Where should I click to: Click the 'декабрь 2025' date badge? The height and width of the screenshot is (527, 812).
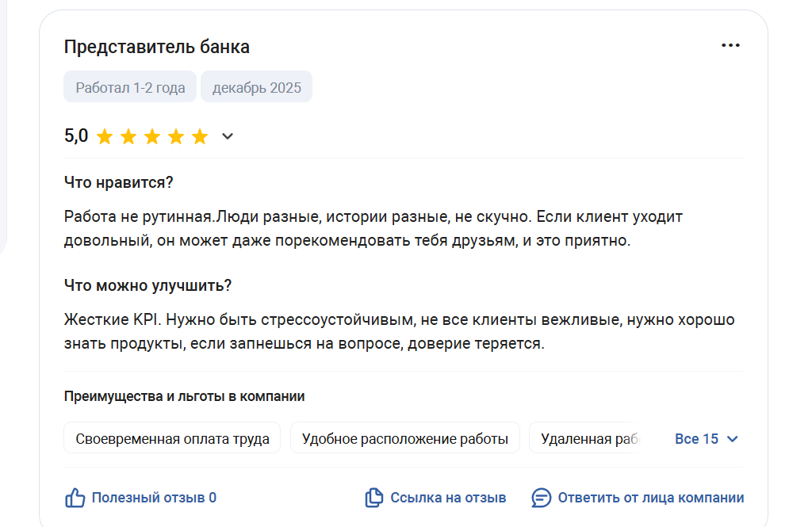pyautogui.click(x=256, y=87)
